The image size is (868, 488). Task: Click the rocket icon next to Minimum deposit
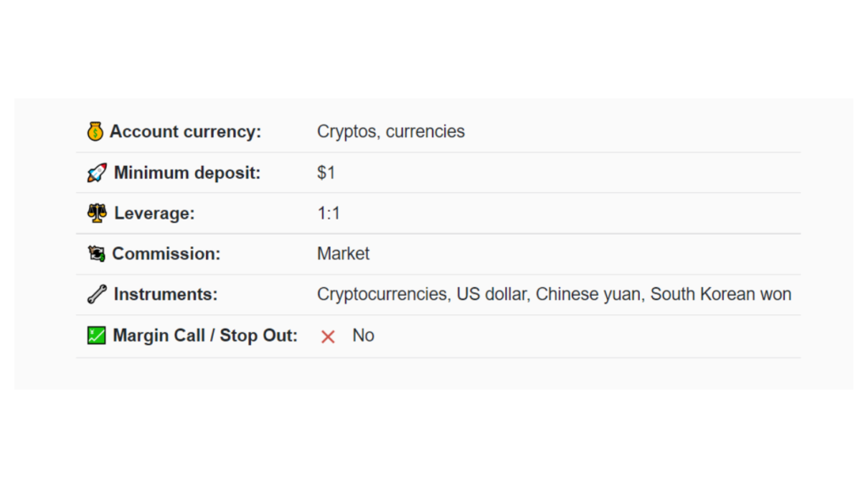97,173
